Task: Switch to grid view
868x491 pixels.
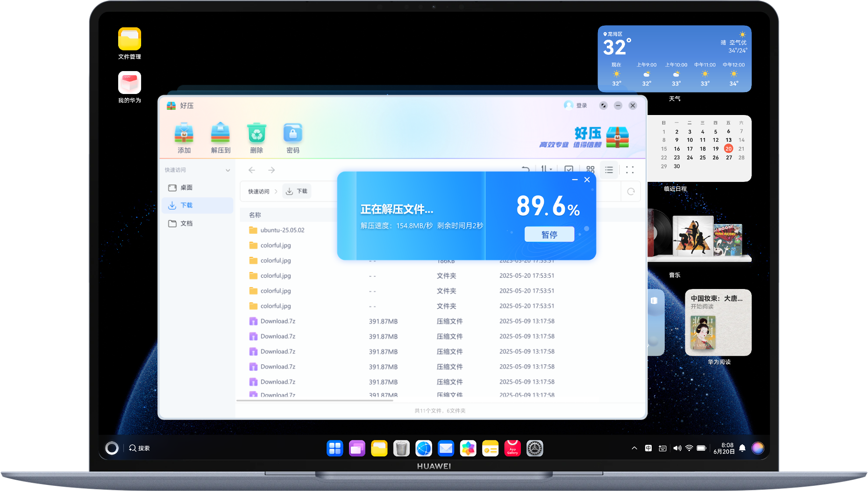Action: coord(591,169)
